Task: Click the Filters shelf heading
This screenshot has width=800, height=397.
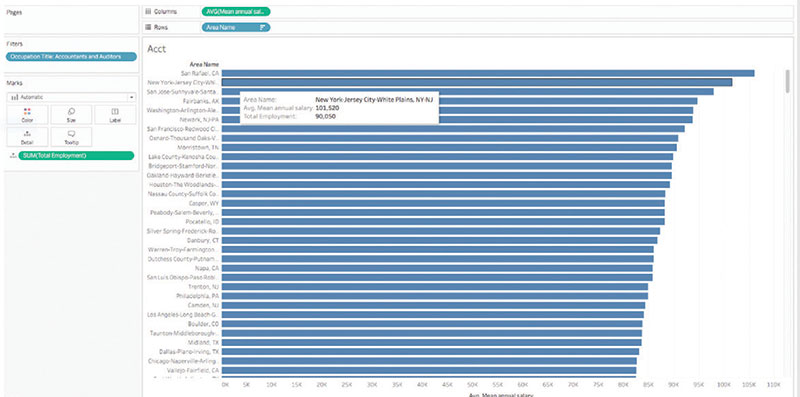Action: click(14, 44)
